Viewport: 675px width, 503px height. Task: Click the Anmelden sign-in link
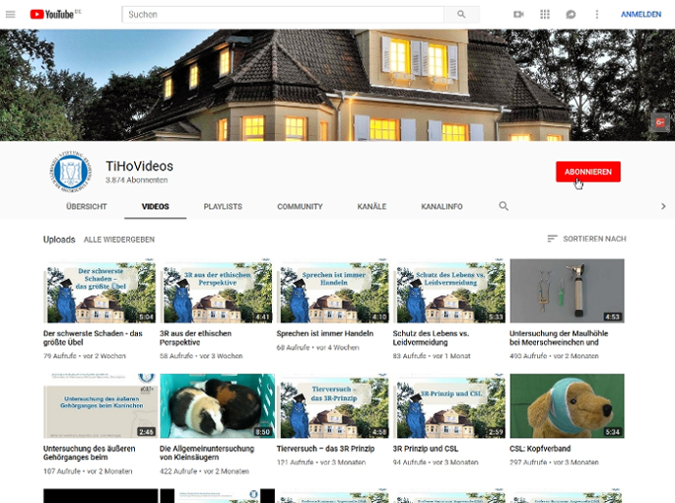click(640, 15)
